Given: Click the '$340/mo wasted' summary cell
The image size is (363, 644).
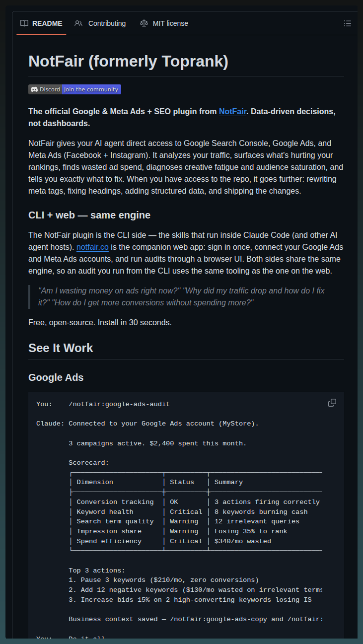Looking at the screenshot, I should point(243,541).
